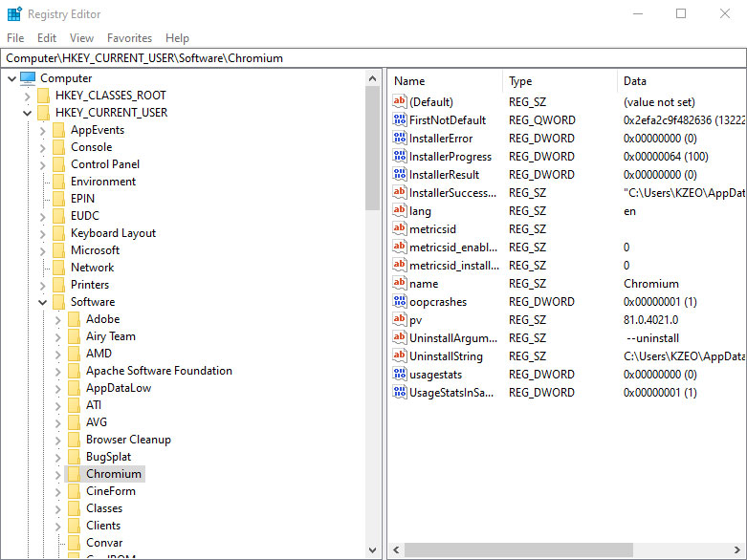Viewport: 747px width, 560px height.
Task: Collapse HKEY_CURRENT_USER hive
Action: tap(27, 113)
